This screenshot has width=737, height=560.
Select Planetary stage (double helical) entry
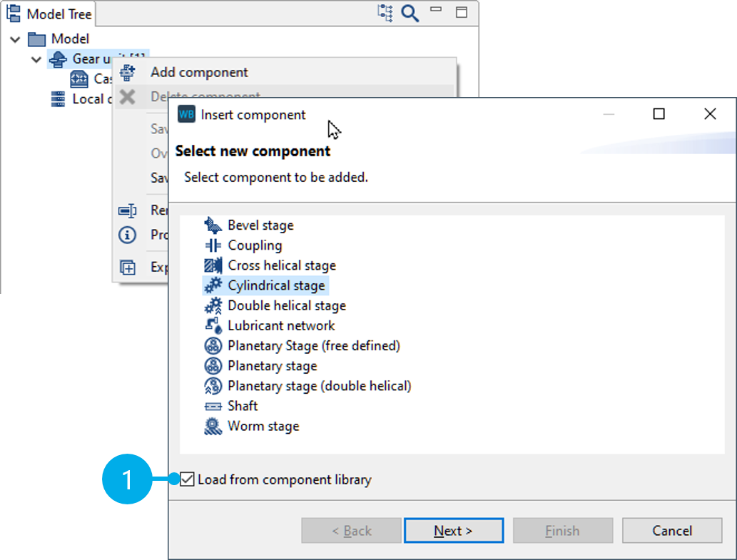point(319,386)
